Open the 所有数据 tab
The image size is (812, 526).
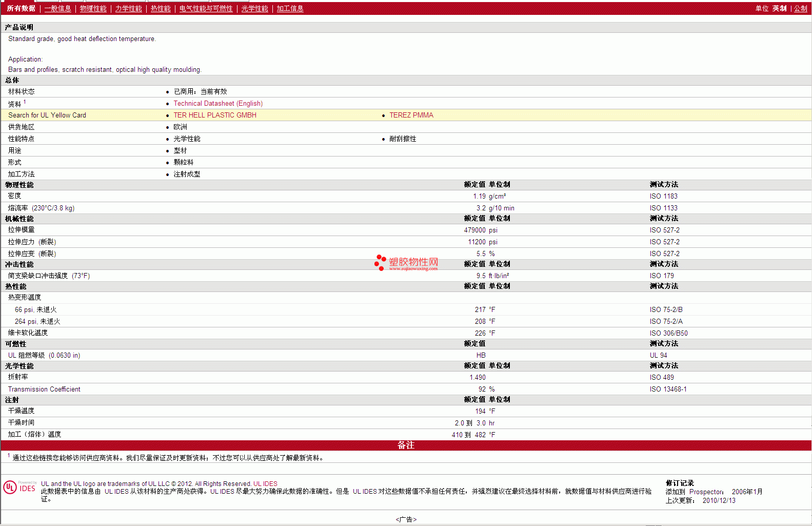point(21,8)
